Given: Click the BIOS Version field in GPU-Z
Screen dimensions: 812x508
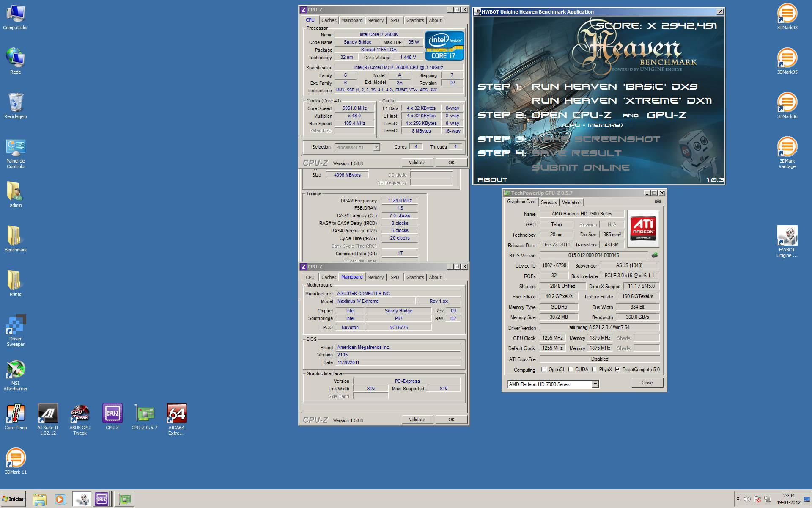Looking at the screenshot, I should click(x=594, y=255).
